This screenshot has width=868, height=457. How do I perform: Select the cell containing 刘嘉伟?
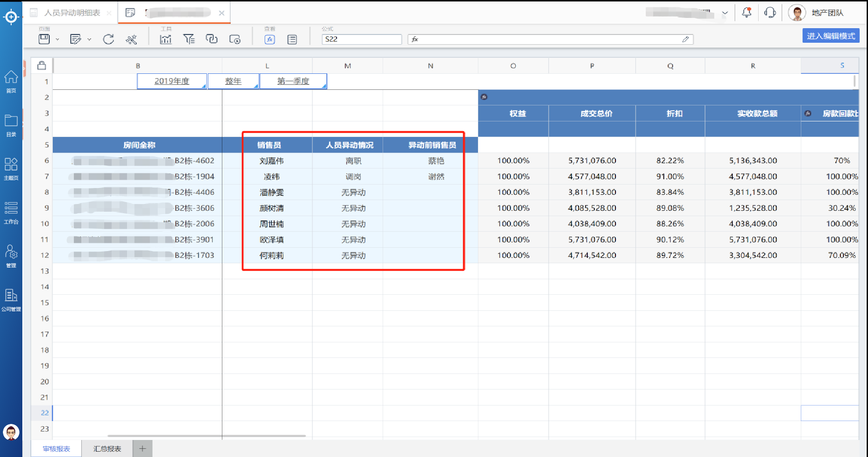point(267,161)
